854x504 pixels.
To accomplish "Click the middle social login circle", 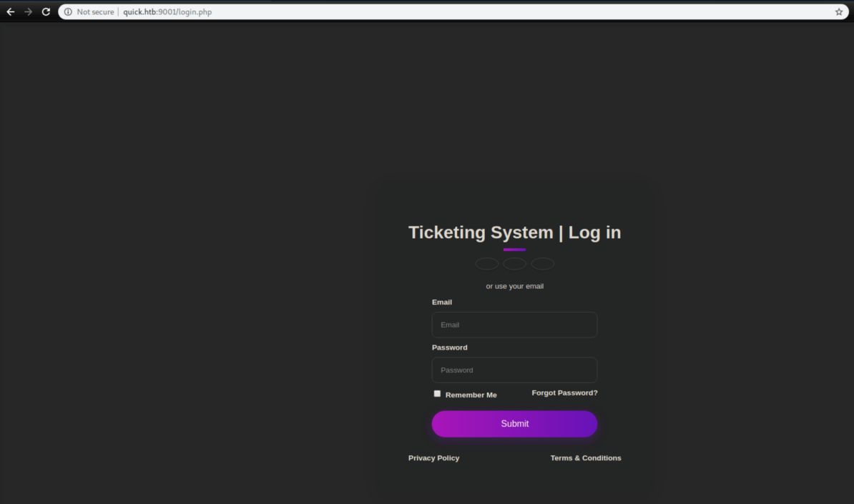I will pos(514,264).
